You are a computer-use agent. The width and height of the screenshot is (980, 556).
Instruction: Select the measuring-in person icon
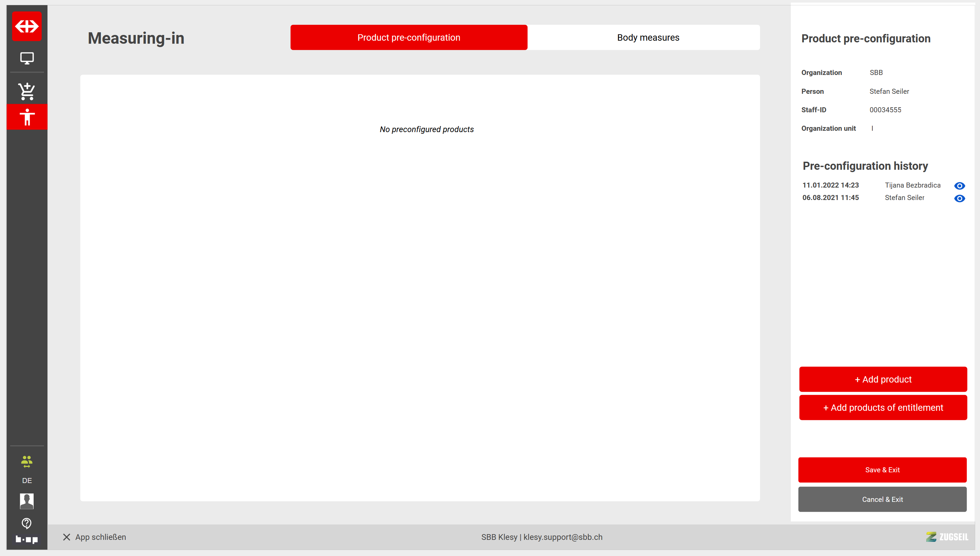click(x=27, y=117)
